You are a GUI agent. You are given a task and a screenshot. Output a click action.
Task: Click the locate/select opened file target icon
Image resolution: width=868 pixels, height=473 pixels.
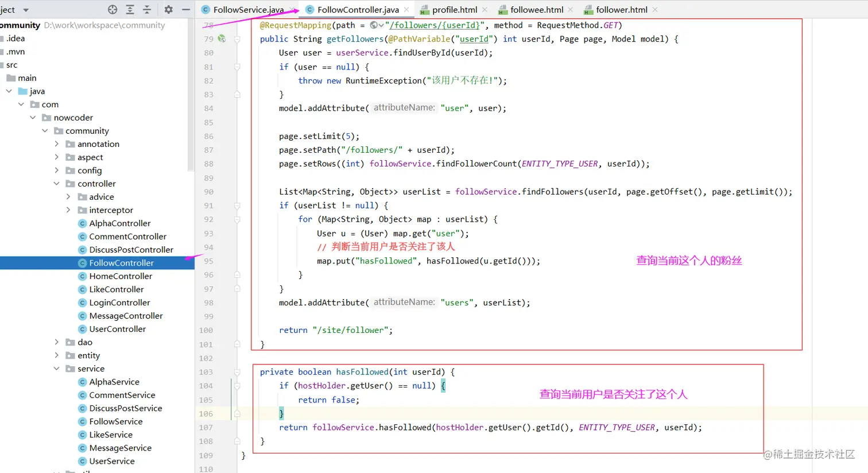point(113,9)
